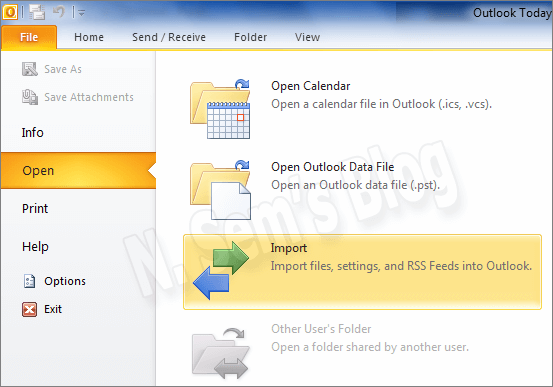This screenshot has width=553, height=387.
Task: Click the Undo icon in quick access toolbar
Action: (x=59, y=12)
